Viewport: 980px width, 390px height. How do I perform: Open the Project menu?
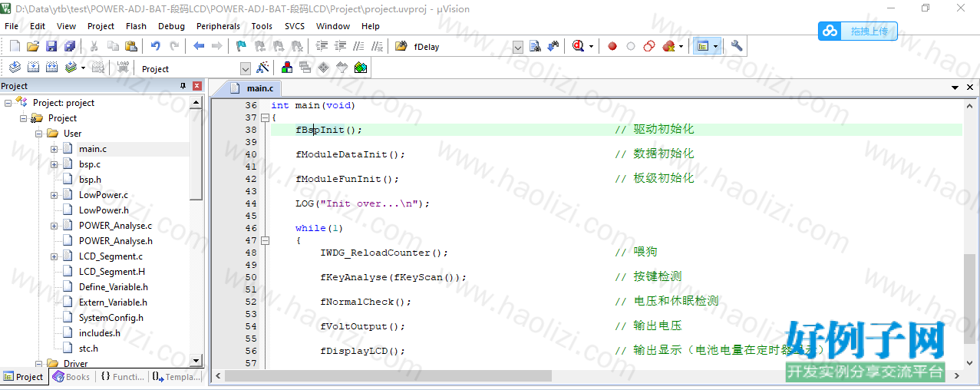[x=101, y=26]
